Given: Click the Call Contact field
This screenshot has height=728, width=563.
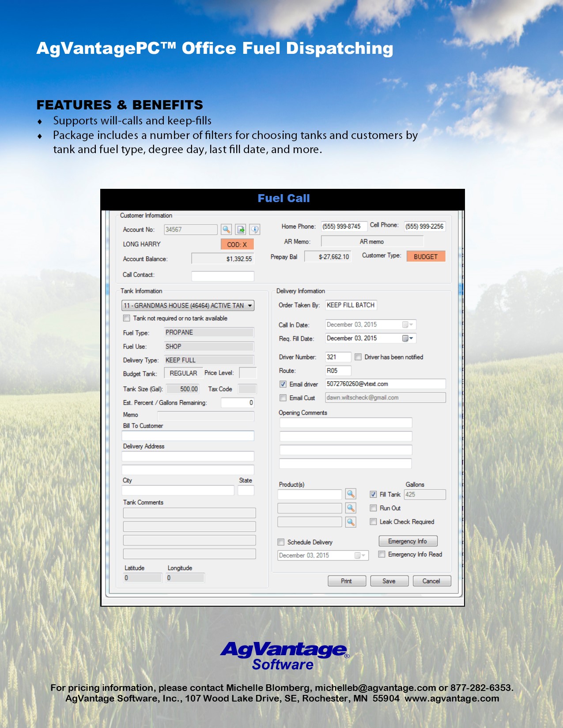Looking at the screenshot, I should point(223,276).
